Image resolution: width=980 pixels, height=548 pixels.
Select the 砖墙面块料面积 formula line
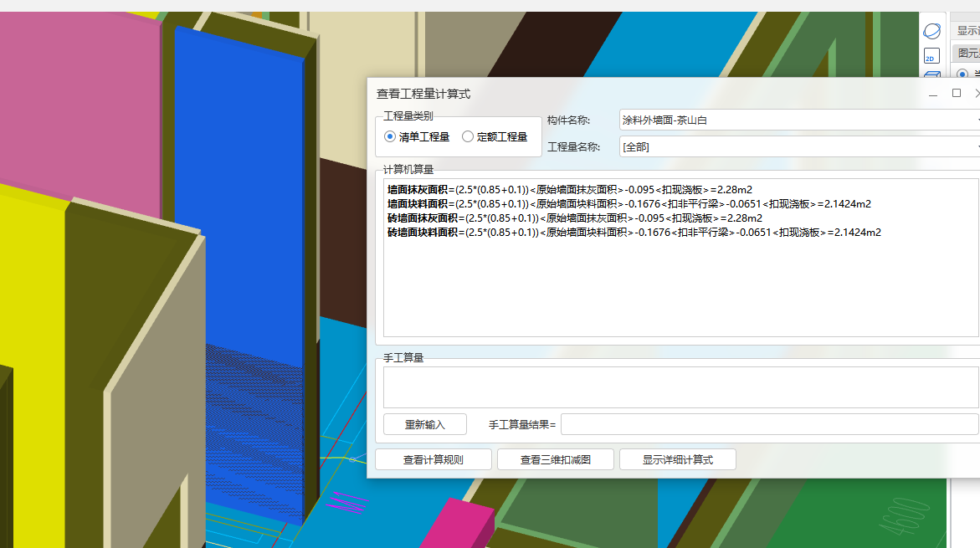[x=634, y=233]
